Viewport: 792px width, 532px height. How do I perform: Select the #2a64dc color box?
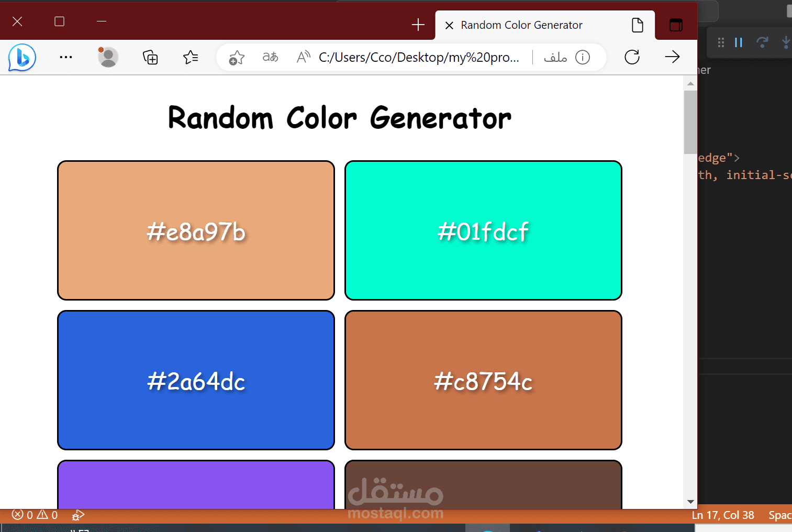coord(196,380)
